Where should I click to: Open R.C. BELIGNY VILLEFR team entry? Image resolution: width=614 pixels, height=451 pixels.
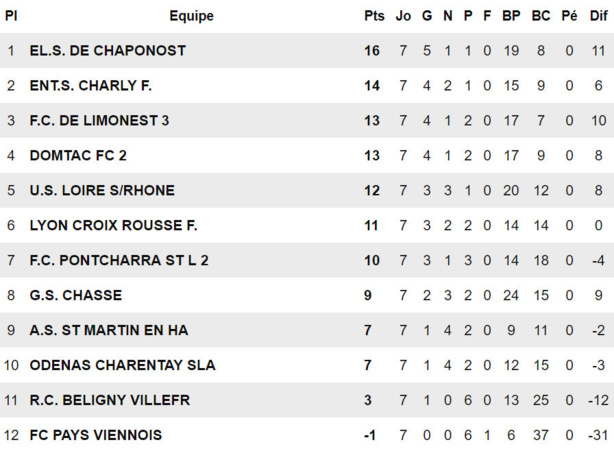tap(110, 401)
